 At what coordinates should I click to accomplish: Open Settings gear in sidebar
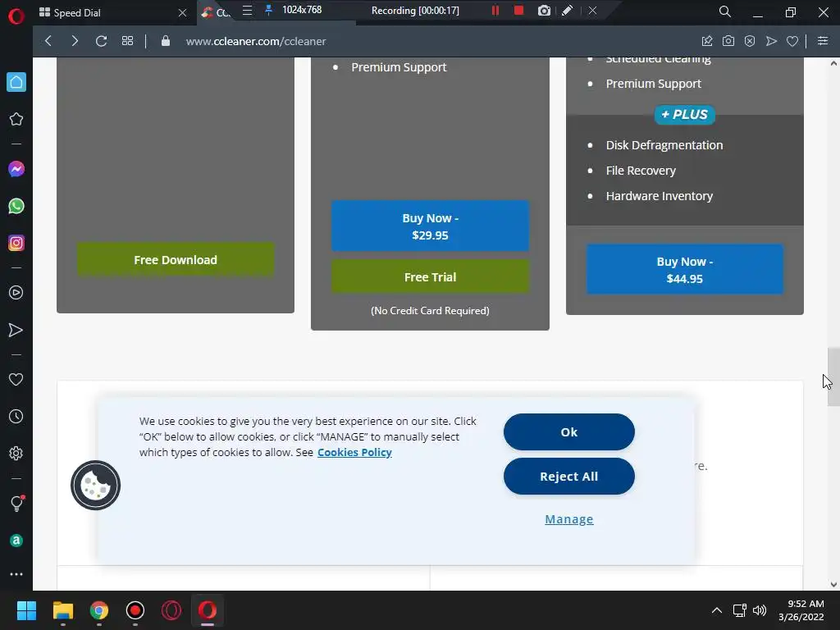pos(16,453)
